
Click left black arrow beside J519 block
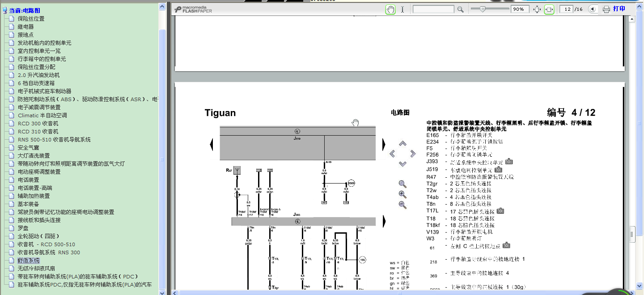pyautogui.click(x=212, y=145)
